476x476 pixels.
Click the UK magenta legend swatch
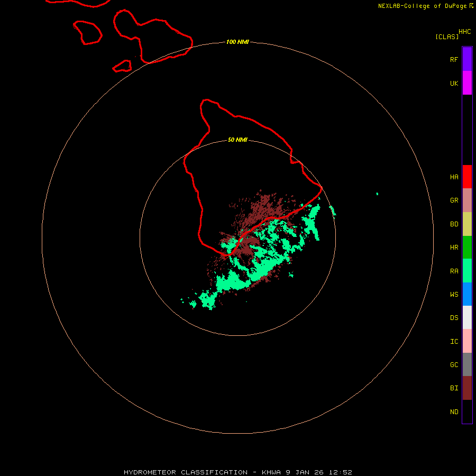click(x=467, y=83)
